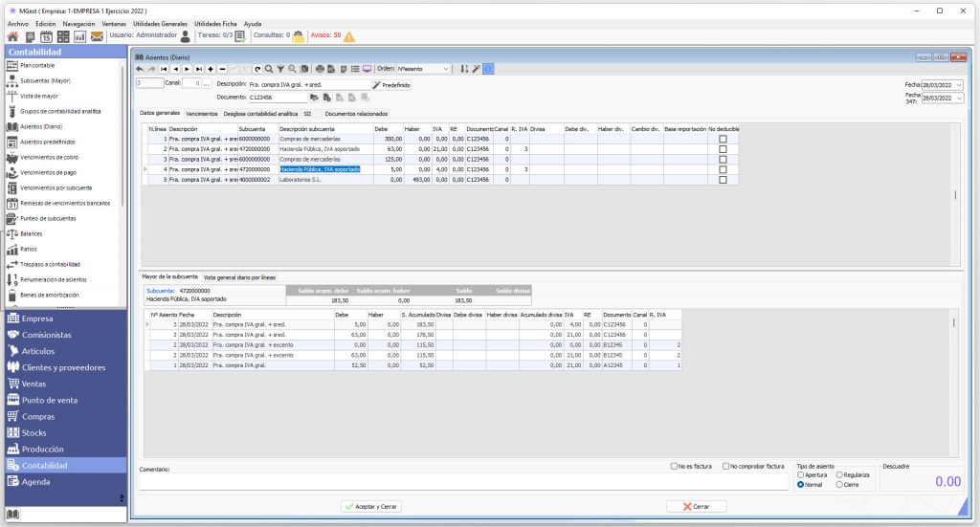Open the Compras module
The height and width of the screenshot is (527, 980).
(38, 416)
